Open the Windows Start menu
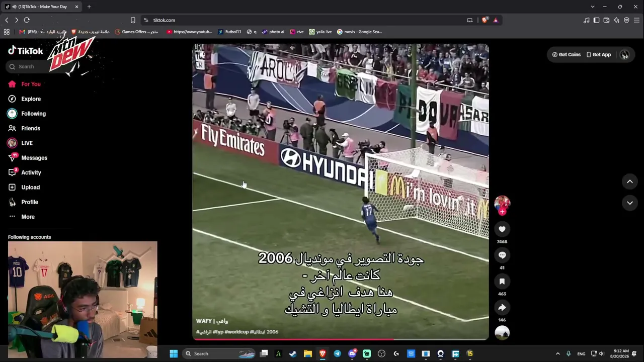This screenshot has height=362, width=644. [x=174, y=353]
